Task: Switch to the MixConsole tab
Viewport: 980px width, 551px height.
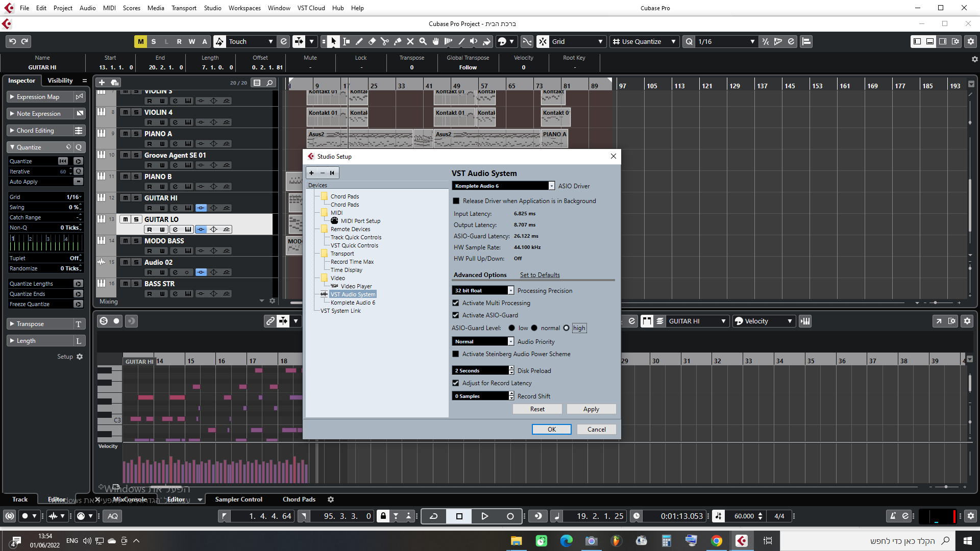Action: [x=130, y=499]
